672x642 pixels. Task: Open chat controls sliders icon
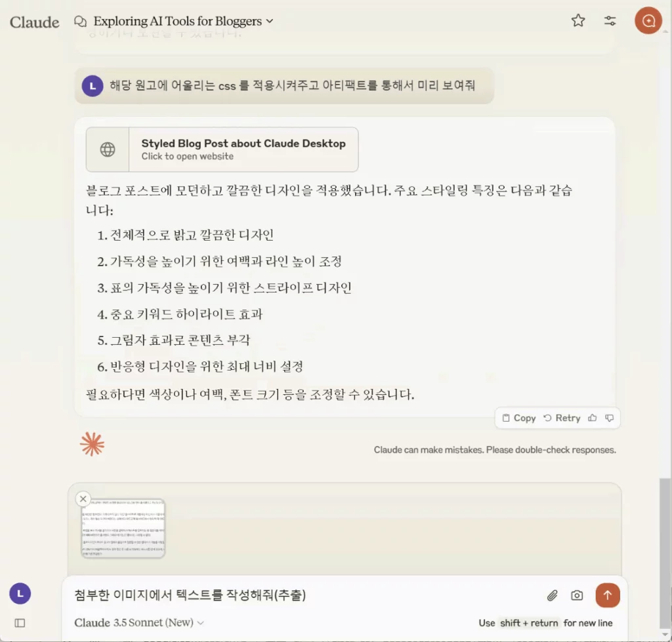(x=610, y=20)
